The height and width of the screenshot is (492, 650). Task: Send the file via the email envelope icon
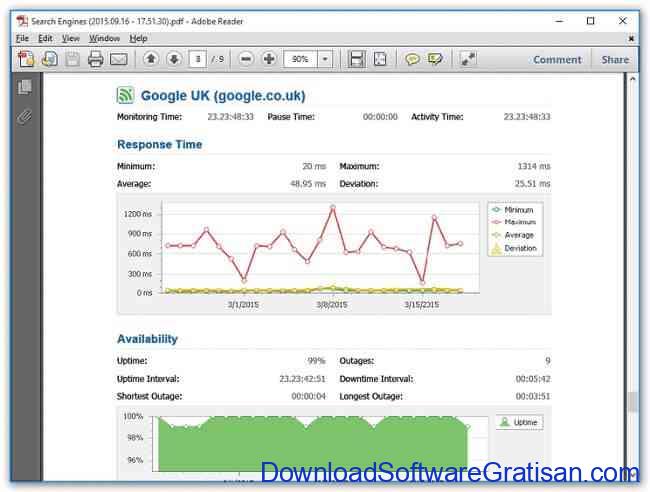click(119, 60)
